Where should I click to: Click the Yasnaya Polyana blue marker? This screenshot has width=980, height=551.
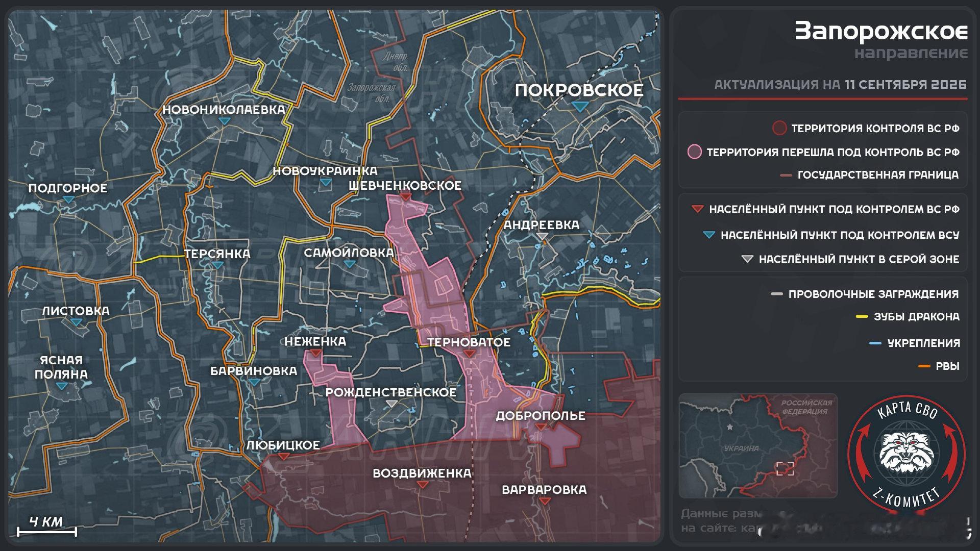pos(61,386)
